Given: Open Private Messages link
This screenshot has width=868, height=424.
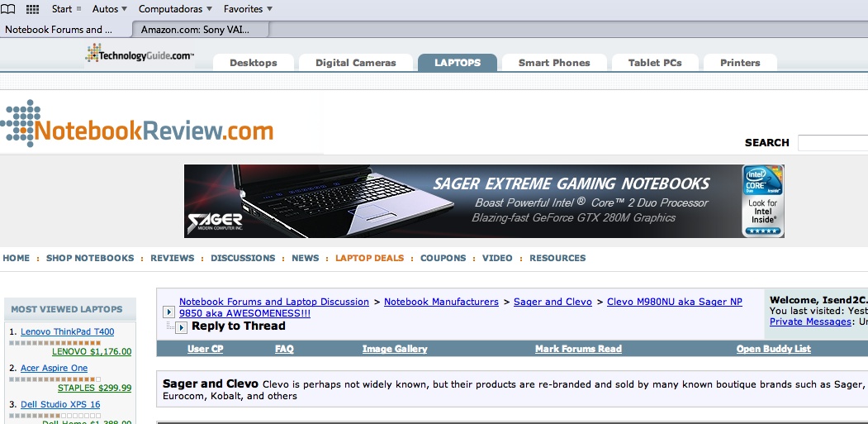Looking at the screenshot, I should pos(810,322).
